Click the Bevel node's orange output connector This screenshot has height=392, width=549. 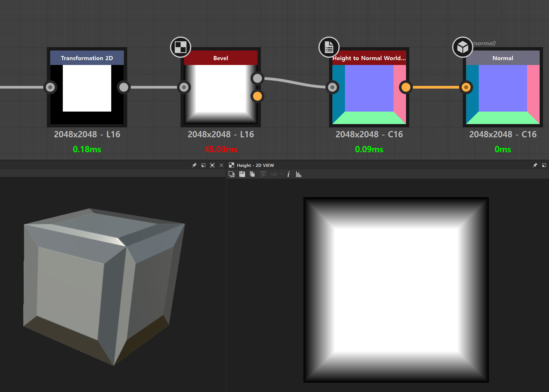(258, 96)
